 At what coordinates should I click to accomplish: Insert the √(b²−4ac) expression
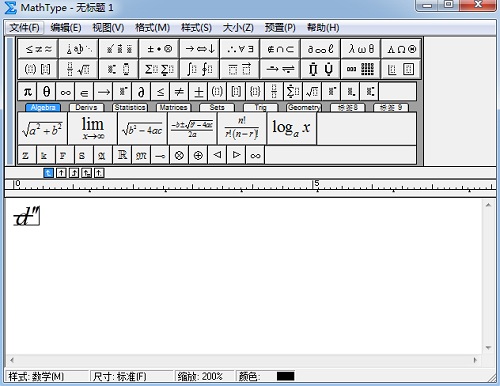(x=142, y=128)
